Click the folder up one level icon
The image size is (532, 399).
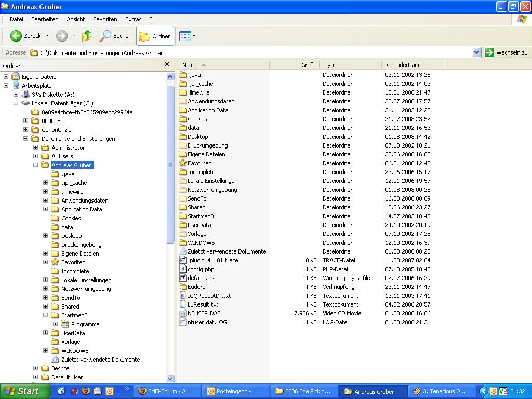tap(87, 36)
